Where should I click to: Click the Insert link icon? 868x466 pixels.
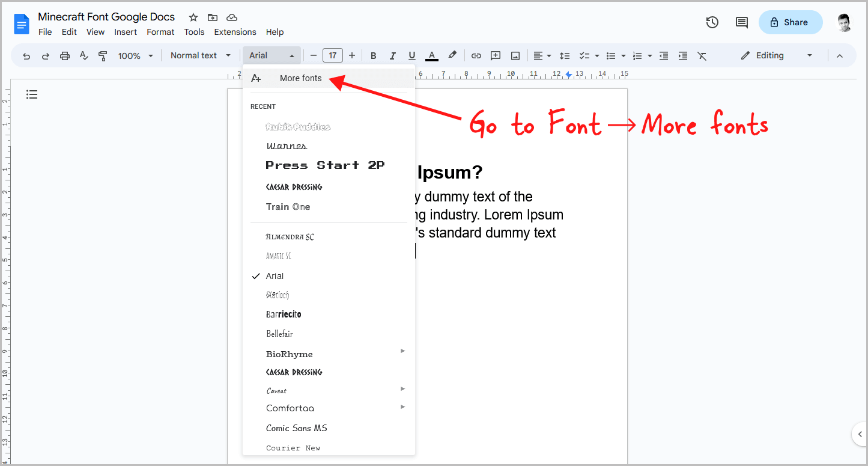[x=476, y=56]
